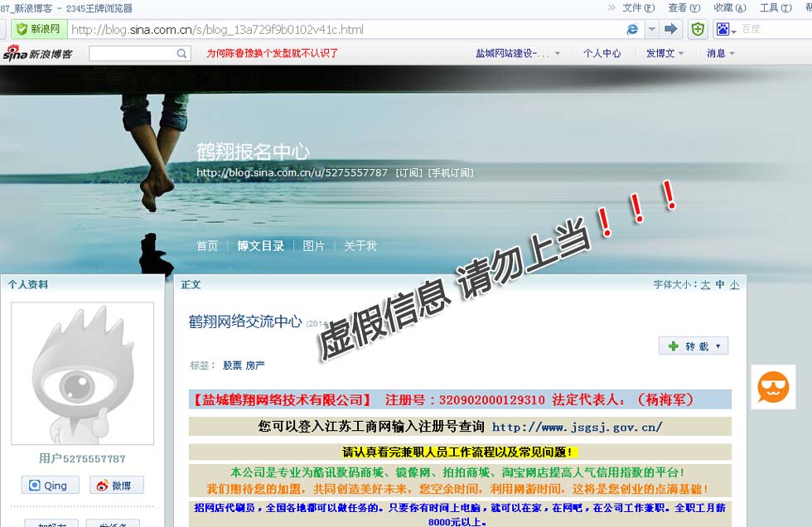Click the 个人中心 link

point(602,53)
